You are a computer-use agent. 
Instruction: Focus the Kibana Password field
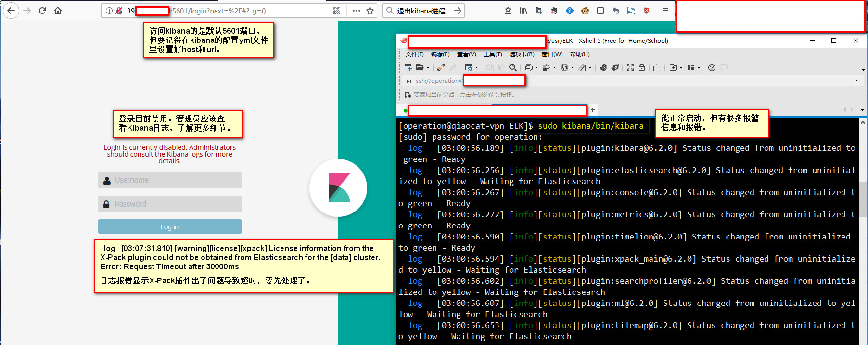pyautogui.click(x=170, y=204)
